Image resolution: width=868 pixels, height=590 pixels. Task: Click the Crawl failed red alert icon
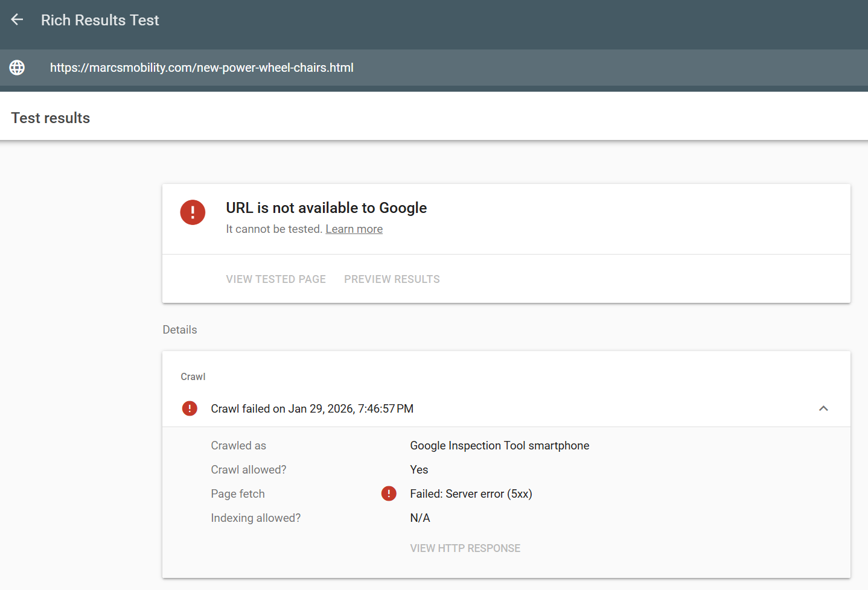[x=190, y=408]
